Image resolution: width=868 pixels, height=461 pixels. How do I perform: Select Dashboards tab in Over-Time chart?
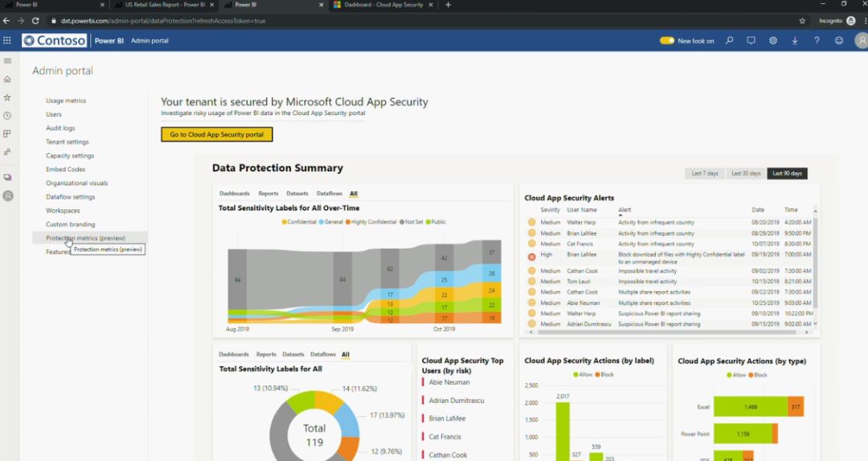pos(235,193)
